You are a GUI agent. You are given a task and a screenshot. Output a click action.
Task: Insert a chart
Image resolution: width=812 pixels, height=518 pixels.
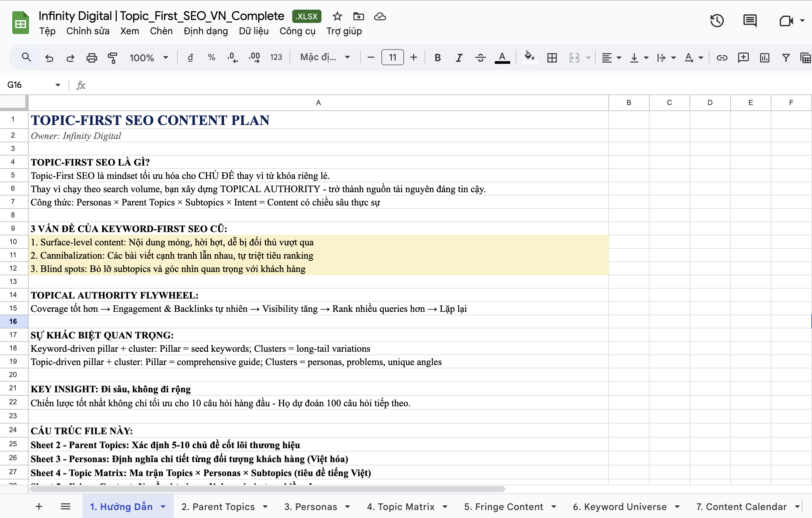764,58
